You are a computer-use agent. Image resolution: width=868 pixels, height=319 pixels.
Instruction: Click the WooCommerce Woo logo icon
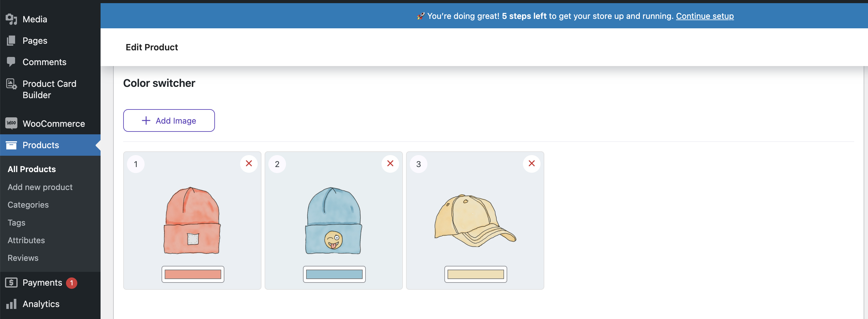coord(11,123)
